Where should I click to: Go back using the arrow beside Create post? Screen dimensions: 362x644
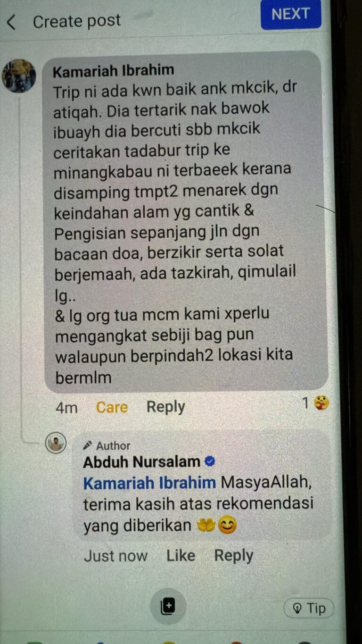coord(11,22)
